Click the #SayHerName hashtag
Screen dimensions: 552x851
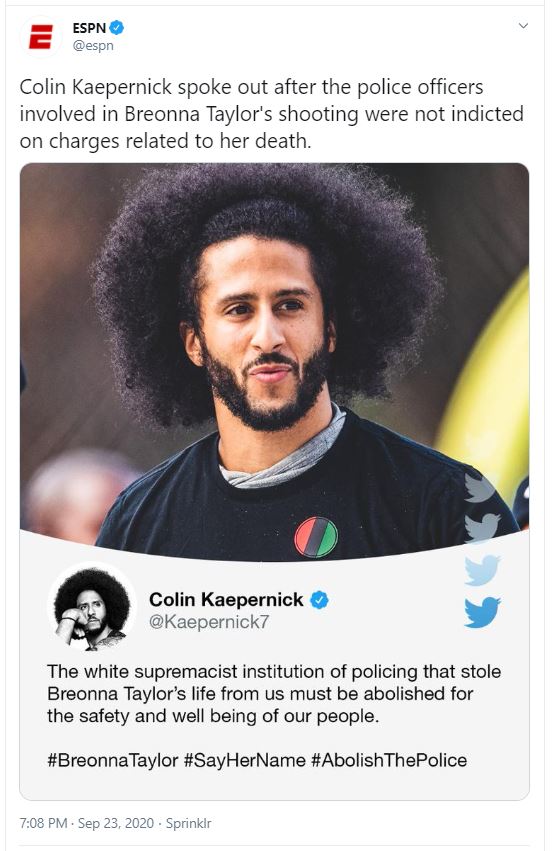point(245,760)
